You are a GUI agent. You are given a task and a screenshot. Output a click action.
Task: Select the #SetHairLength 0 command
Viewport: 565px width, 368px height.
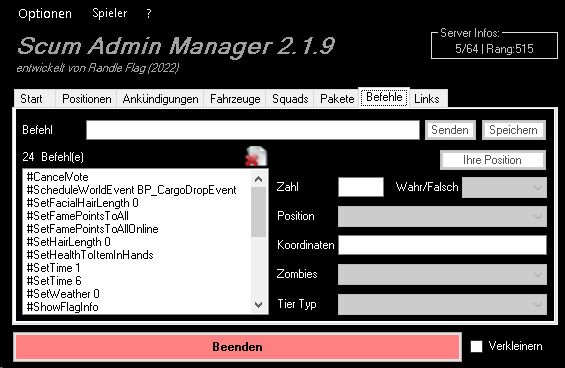(x=137, y=242)
